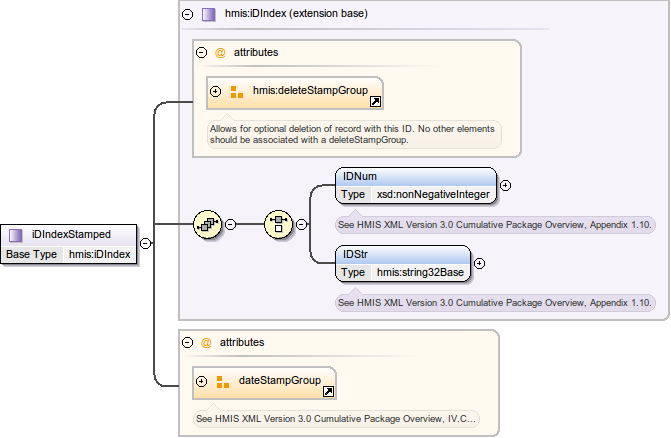Screen dimensions: 671x438
Task: Click the purple complex type icon beside iDIndexStamped
Action: [x=16, y=235]
